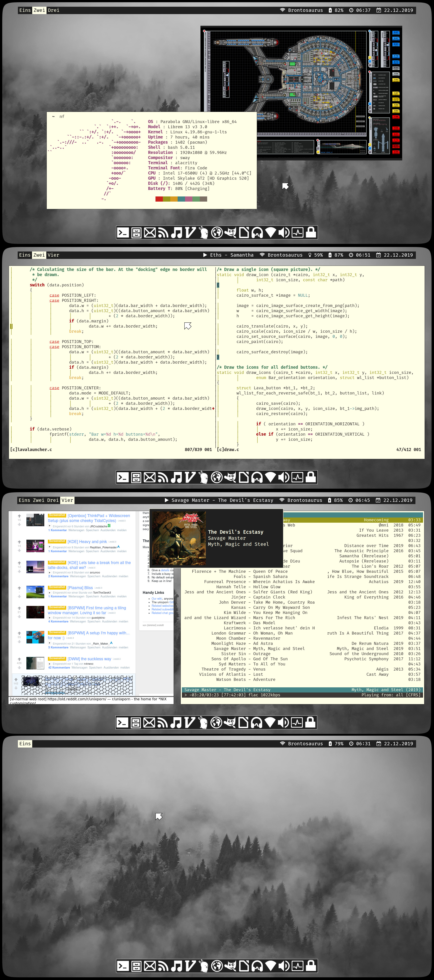
Task: Expand the preview of [DWM] suckless post
Action: click(x=50, y=664)
